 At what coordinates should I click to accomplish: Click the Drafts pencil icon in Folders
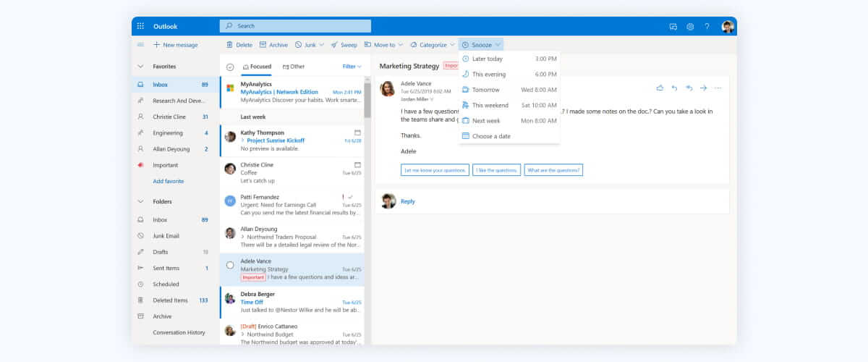(140, 252)
